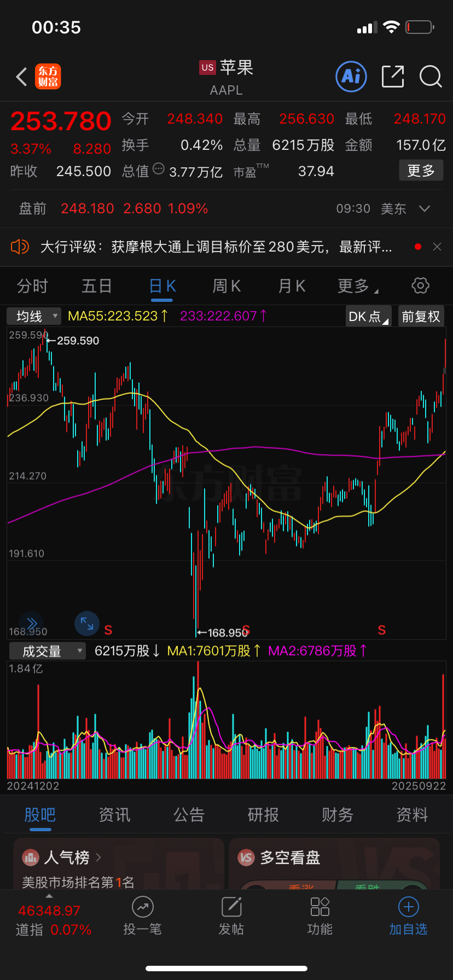The height and width of the screenshot is (980, 453).
Task: Open the 功能 grid icon
Action: click(320, 907)
